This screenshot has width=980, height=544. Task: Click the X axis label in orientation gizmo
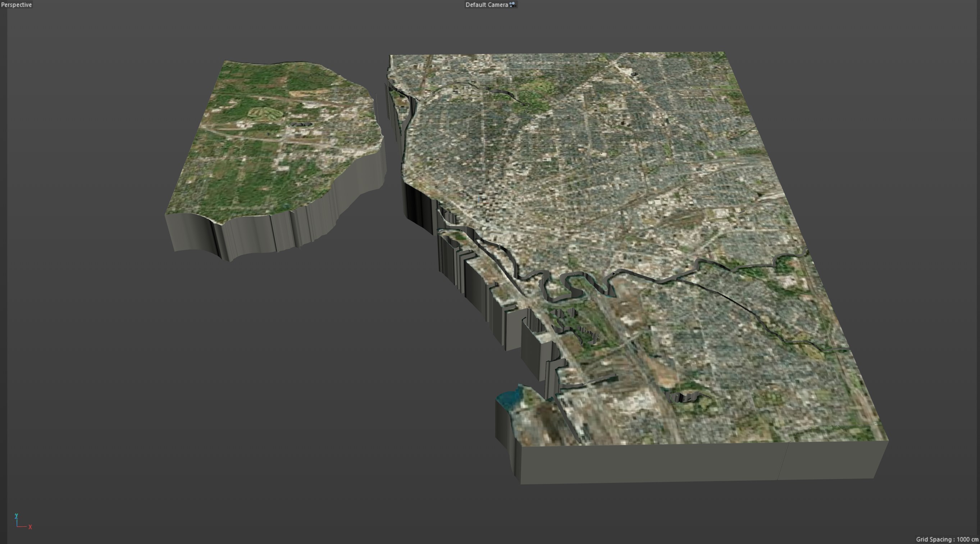pos(30,527)
